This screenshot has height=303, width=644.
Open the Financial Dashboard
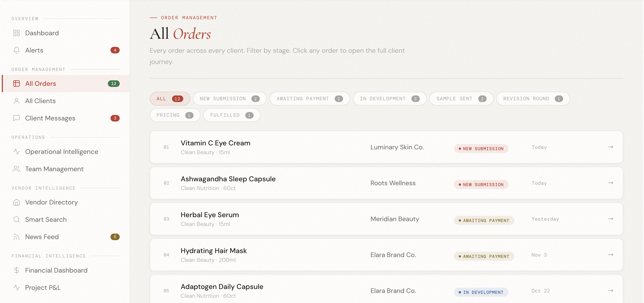pos(66,270)
